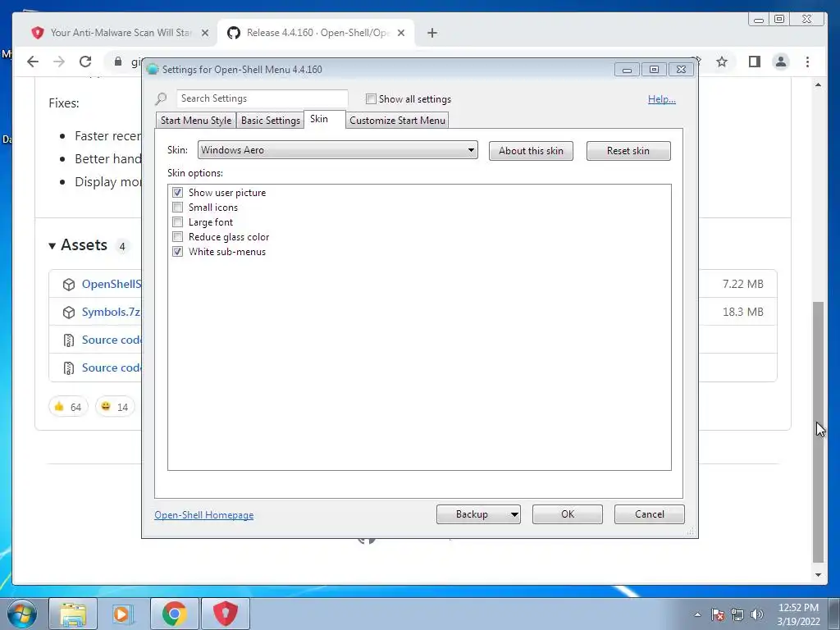Click the 18.3 MB file size text

(743, 312)
